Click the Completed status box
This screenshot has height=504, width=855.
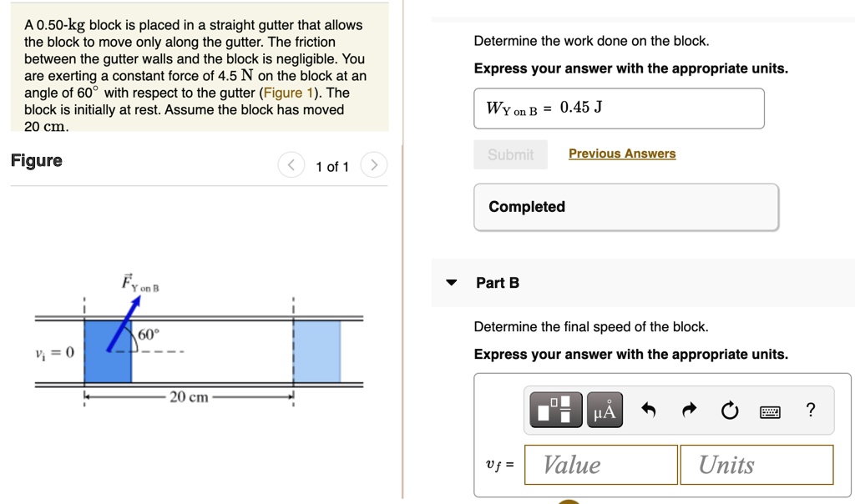626,207
